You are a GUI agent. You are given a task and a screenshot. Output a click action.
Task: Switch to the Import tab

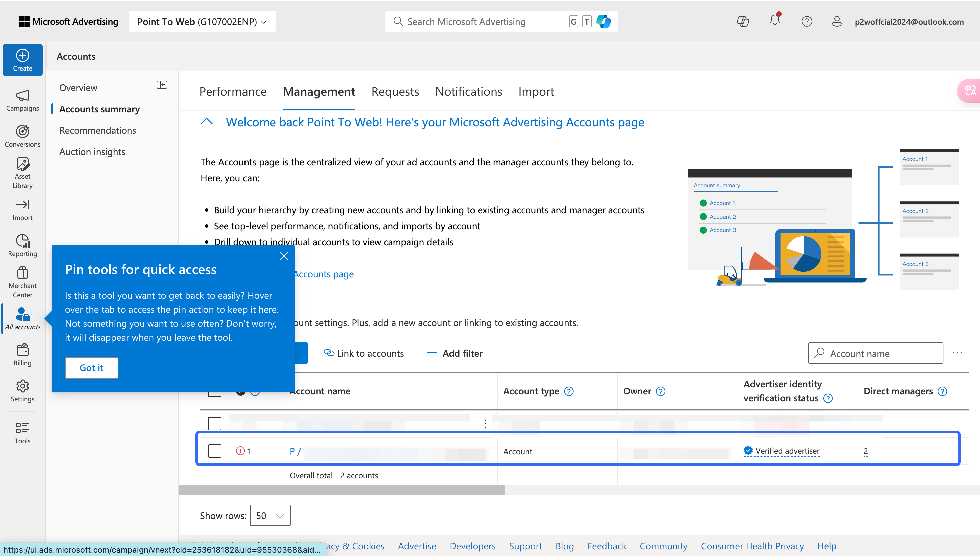pyautogui.click(x=536, y=92)
